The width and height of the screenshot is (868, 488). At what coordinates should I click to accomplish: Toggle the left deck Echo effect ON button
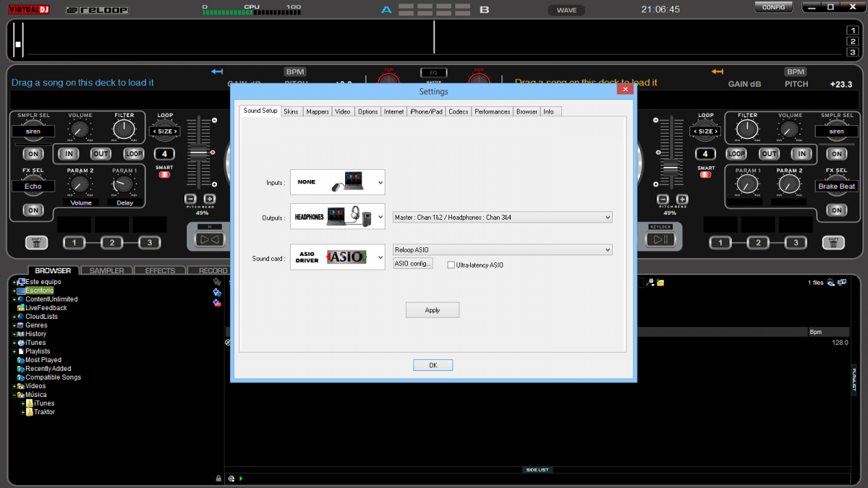(33, 210)
